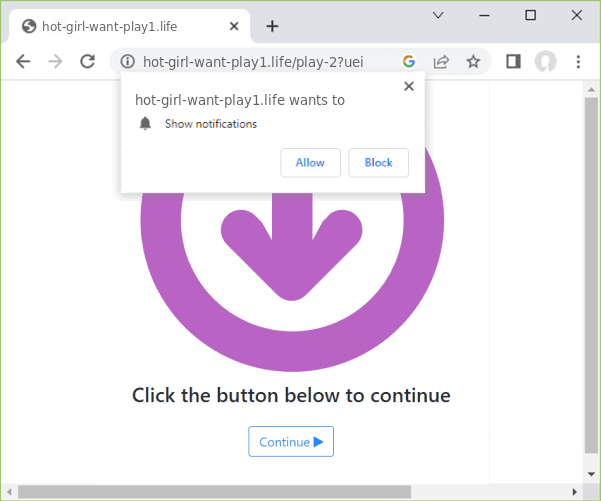Expand the tab search chevron

point(438,15)
